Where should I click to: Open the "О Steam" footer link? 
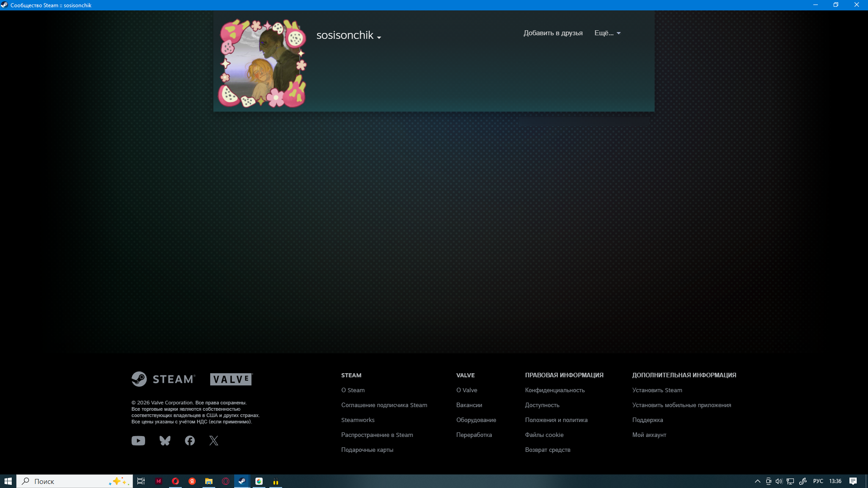click(x=353, y=390)
